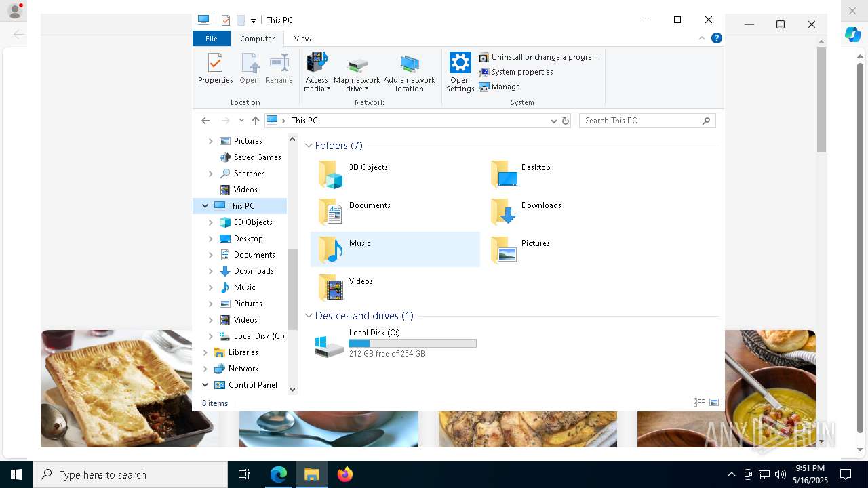Click This PC in the address bar

pos(304,121)
